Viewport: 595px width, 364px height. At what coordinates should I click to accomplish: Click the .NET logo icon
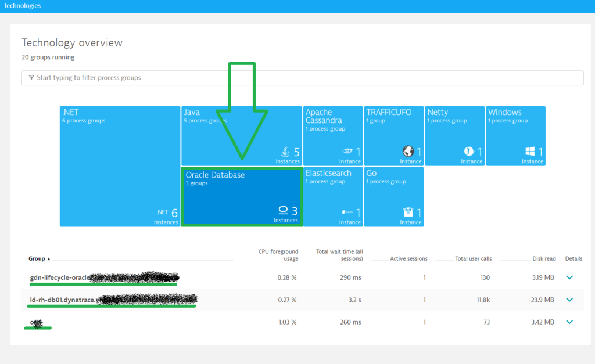(x=163, y=212)
